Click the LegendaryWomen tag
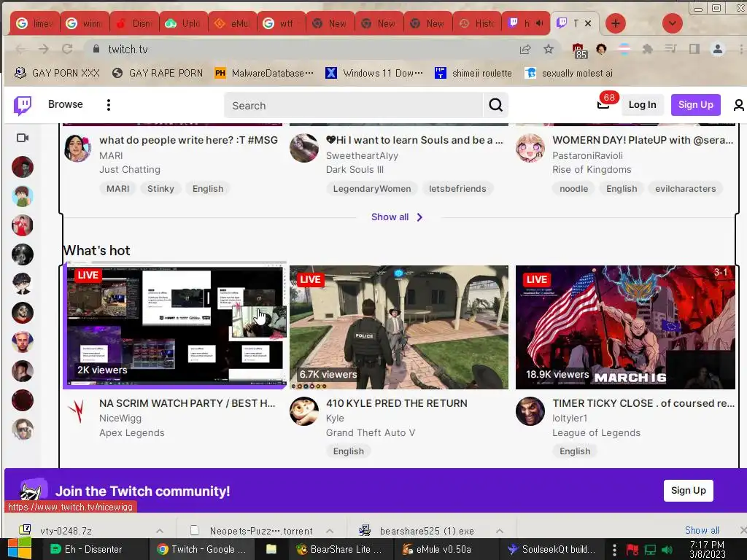The image size is (747, 560). tap(371, 189)
